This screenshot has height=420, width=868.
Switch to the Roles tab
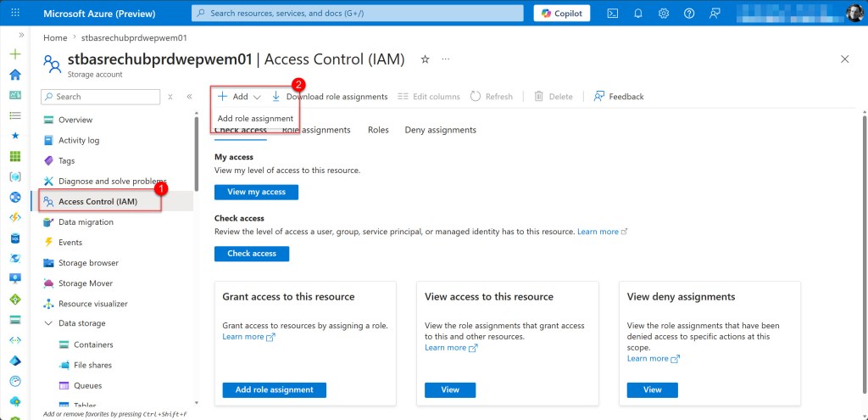(378, 130)
